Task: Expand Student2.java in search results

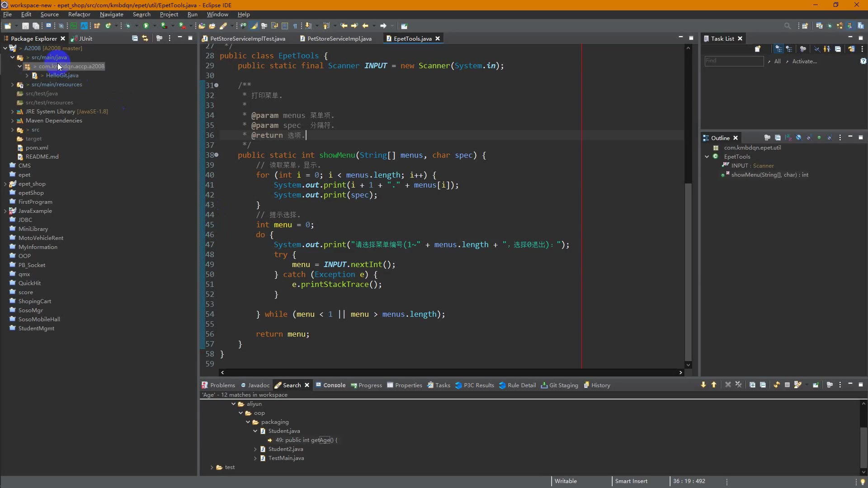Action: click(x=255, y=449)
